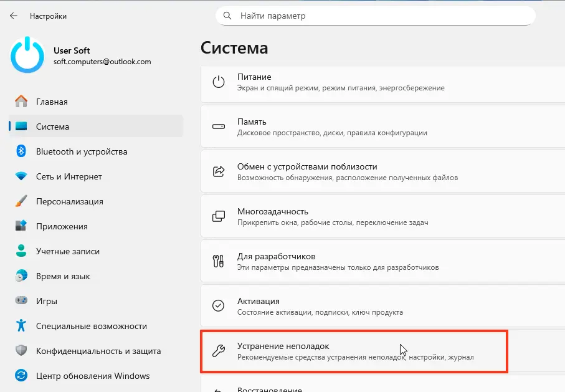The width and height of the screenshot is (565, 392).
Task: Open the 'Приложения' sidebar section
Action: (x=62, y=226)
